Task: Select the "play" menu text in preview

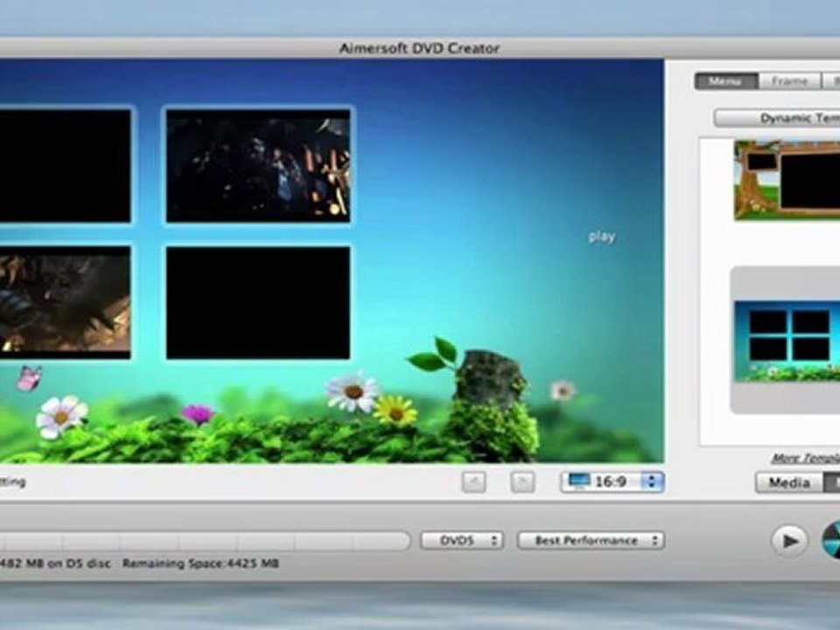Action: [602, 236]
